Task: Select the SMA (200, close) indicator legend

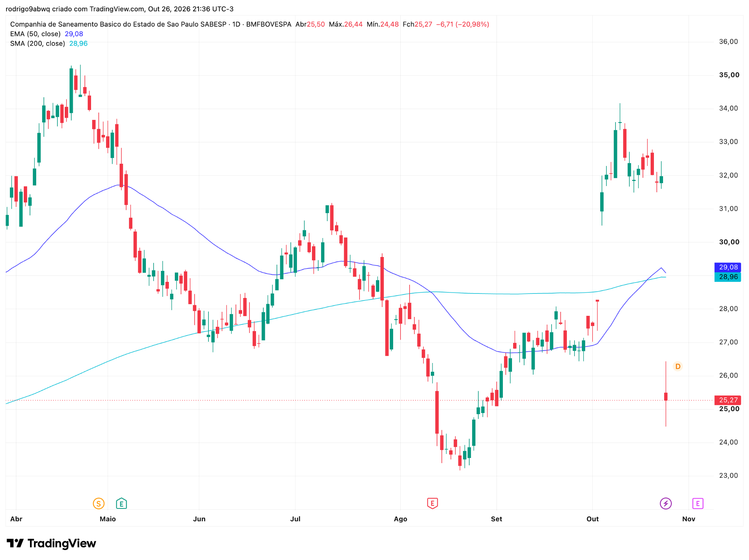Action: point(38,43)
